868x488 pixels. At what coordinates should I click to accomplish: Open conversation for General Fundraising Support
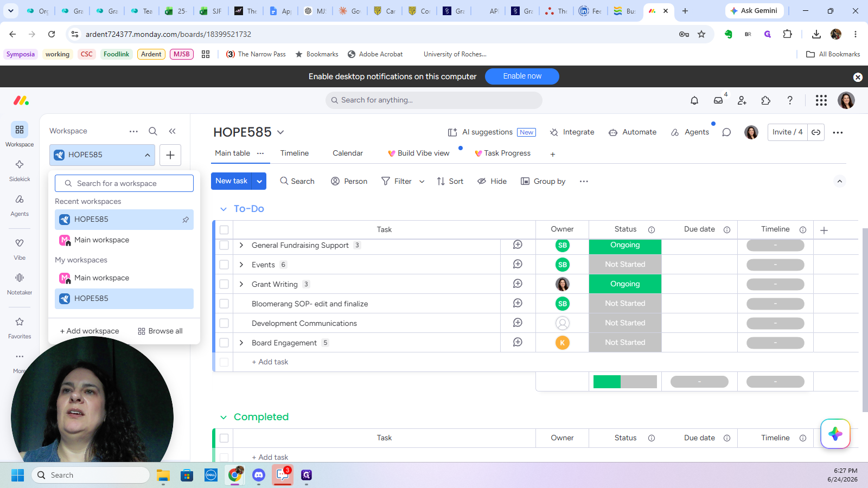pyautogui.click(x=518, y=245)
